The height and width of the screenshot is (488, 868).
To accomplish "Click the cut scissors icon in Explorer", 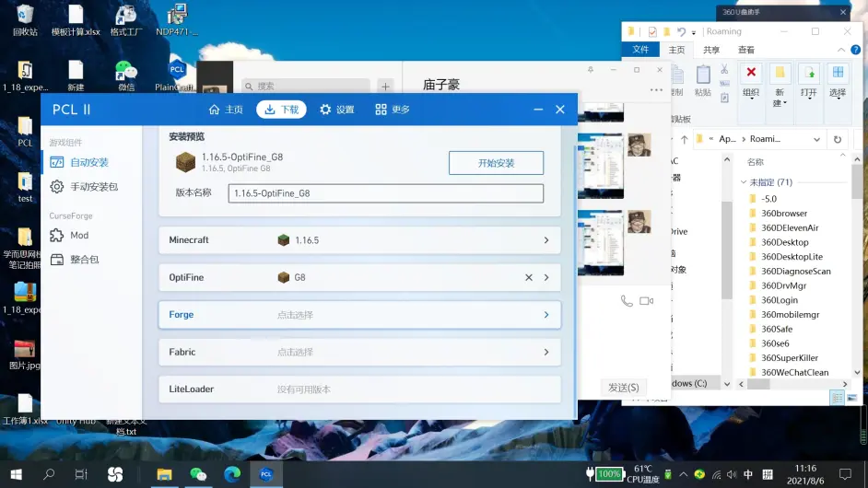I will (724, 69).
